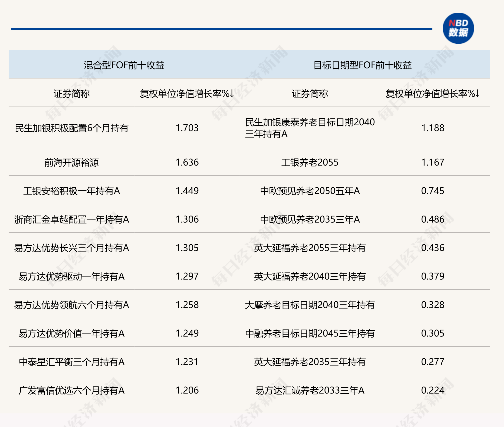504x427 pixels.
Task: Select the value 1.306
Action: [x=187, y=220]
